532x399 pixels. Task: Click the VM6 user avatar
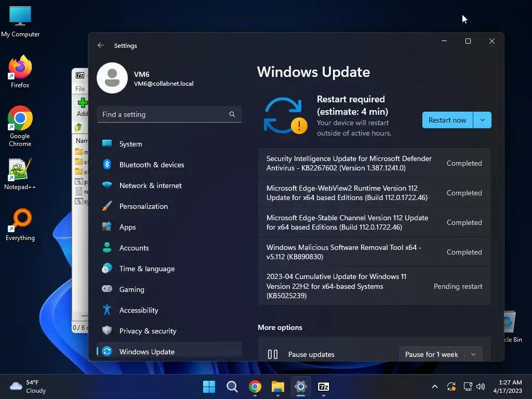pyautogui.click(x=112, y=78)
